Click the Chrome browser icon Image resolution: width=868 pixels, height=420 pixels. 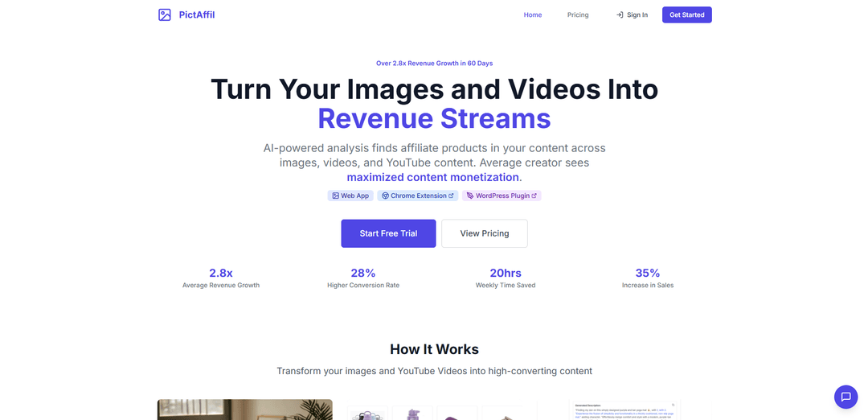[x=385, y=196]
